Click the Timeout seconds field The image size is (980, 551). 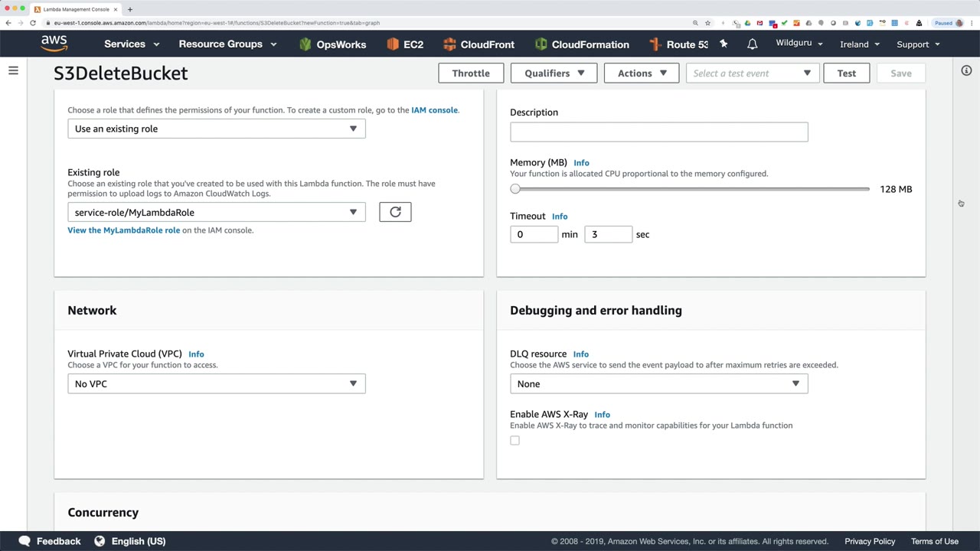tap(609, 234)
